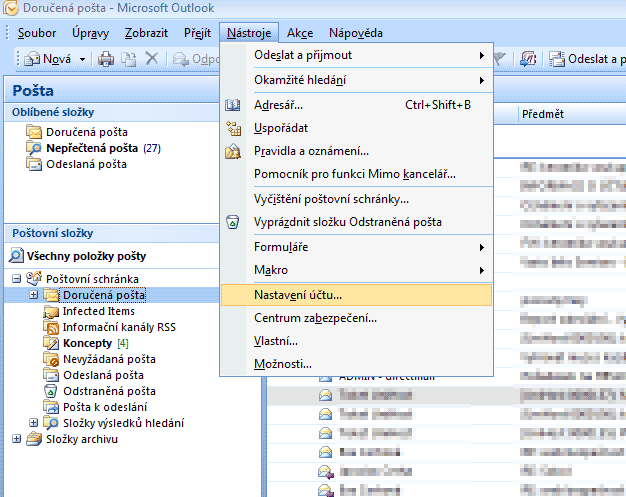Click the categorize toolbar icon next to flag

(x=528, y=59)
